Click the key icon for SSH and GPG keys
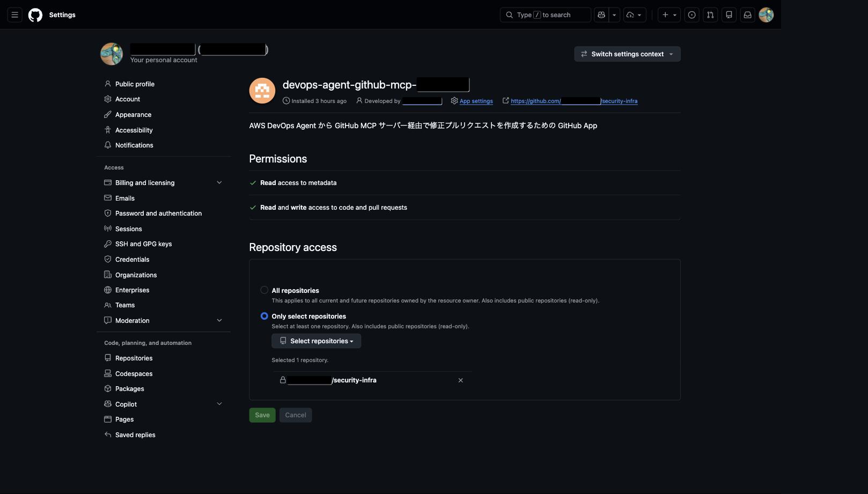 (108, 244)
